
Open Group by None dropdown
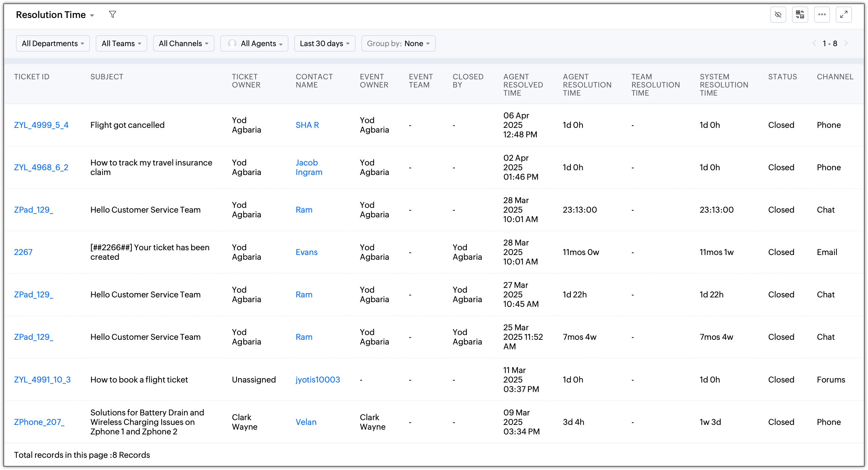coord(398,43)
